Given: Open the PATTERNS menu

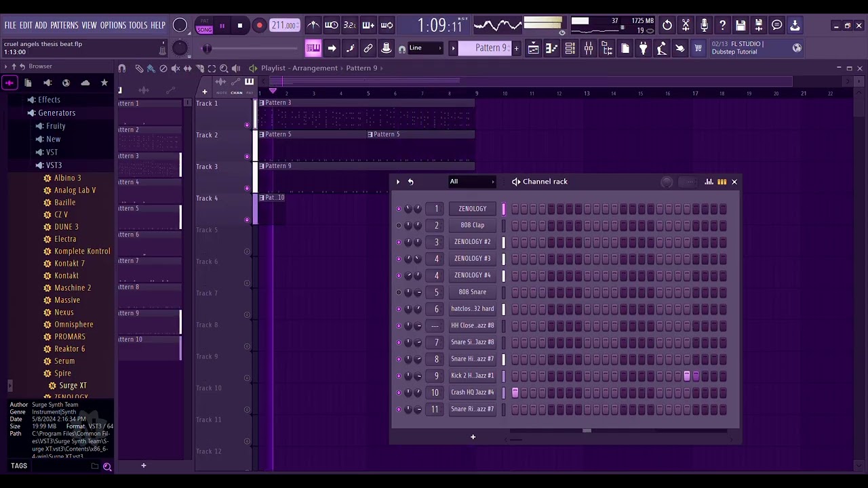Looking at the screenshot, I should tap(64, 25).
